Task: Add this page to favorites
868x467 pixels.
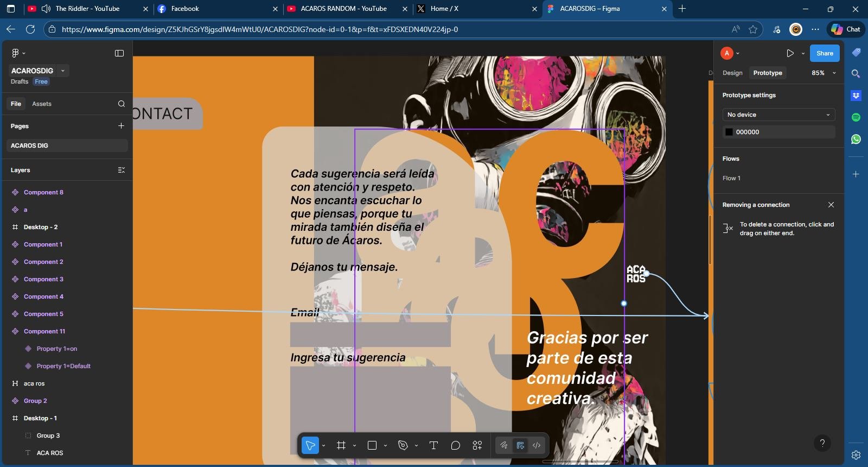Action: click(x=753, y=29)
